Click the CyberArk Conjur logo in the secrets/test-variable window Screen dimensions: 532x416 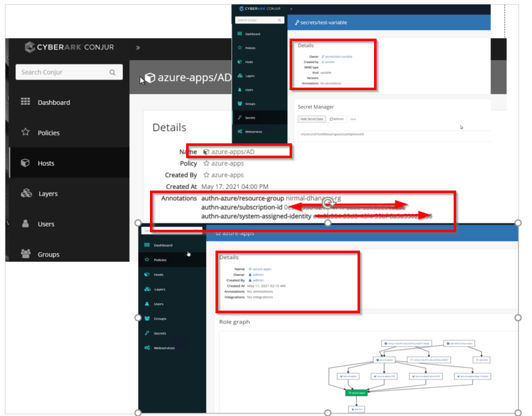coord(260,9)
